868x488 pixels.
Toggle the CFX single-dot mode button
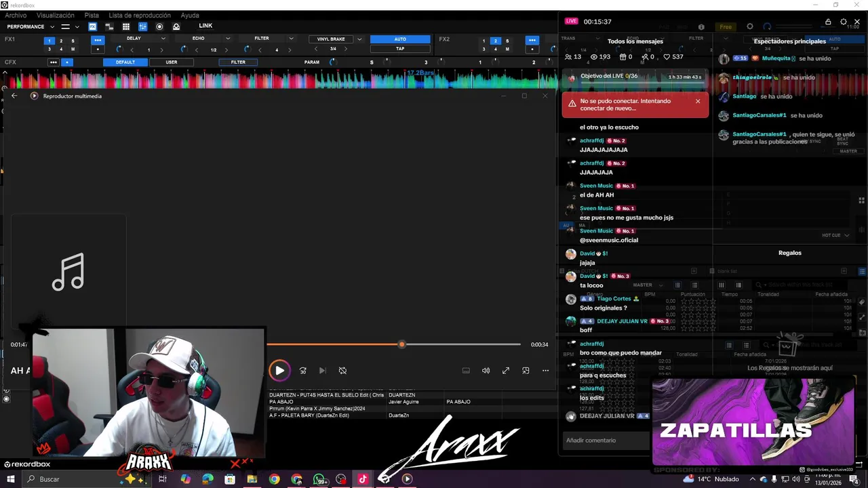[67, 62]
